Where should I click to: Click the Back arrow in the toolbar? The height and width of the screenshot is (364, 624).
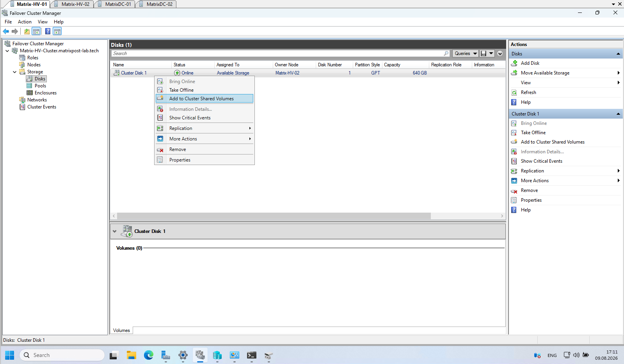[6, 31]
